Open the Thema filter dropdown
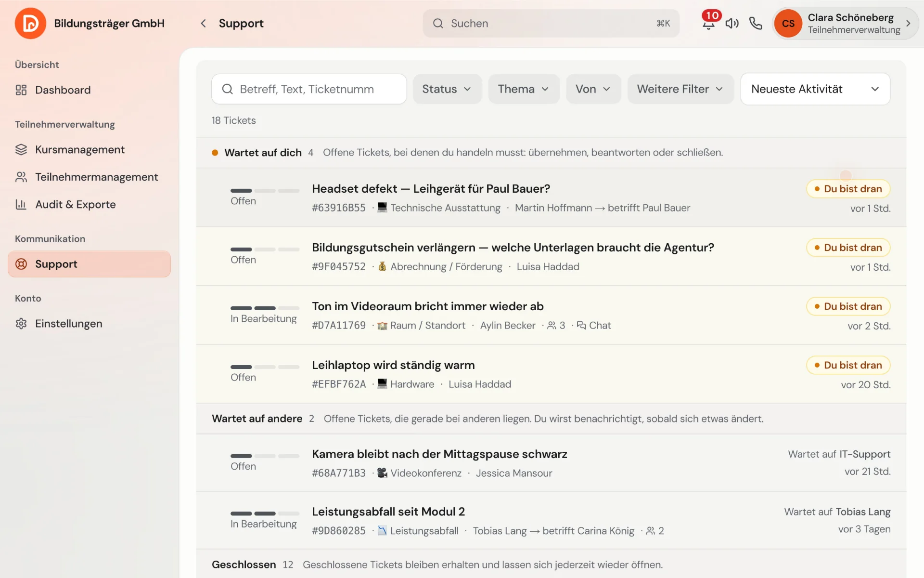The height and width of the screenshot is (578, 924). point(524,89)
